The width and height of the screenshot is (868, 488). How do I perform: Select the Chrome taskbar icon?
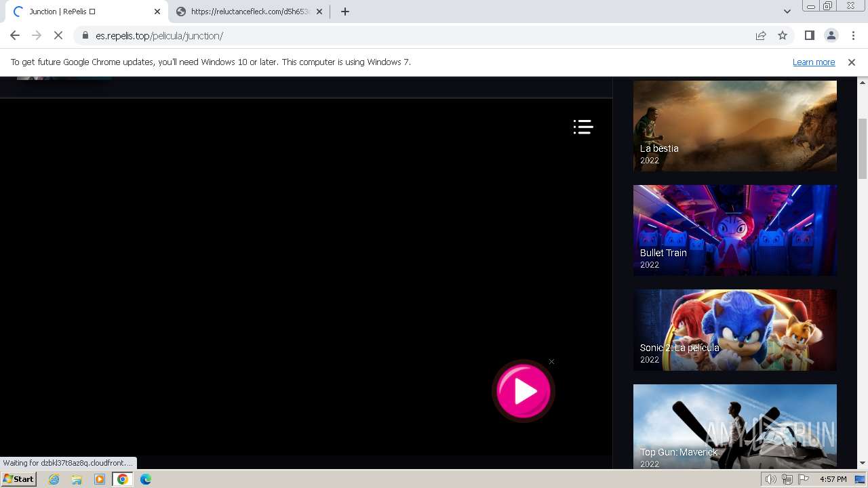[123, 479]
